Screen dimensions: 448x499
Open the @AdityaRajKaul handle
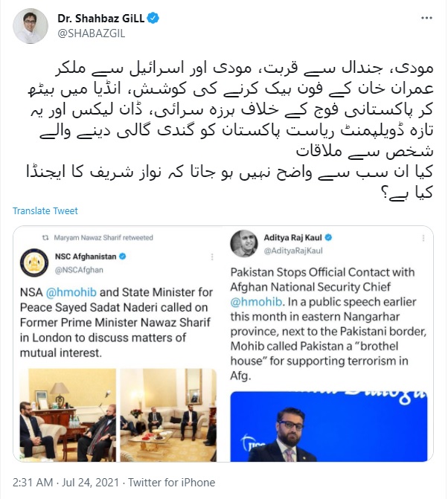tap(293, 251)
